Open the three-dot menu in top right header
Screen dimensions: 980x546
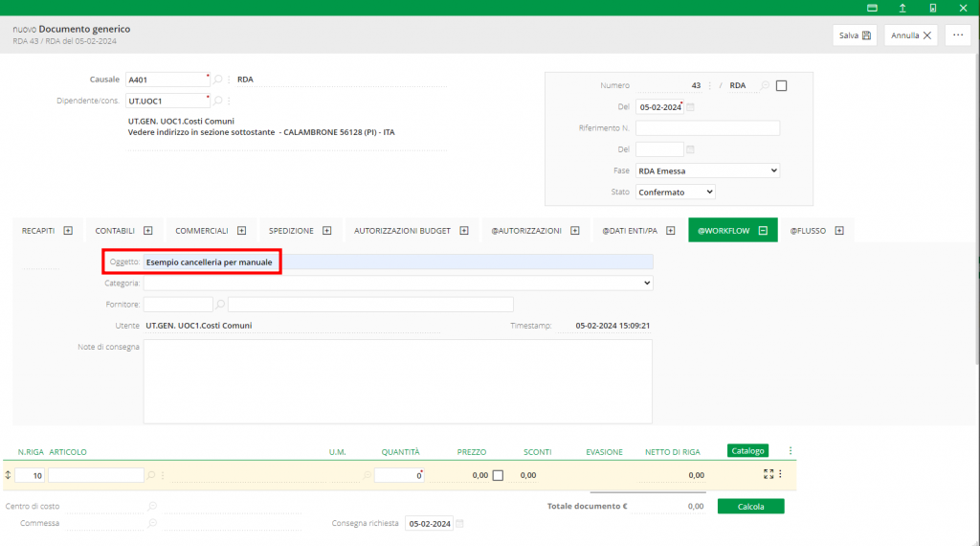pyautogui.click(x=958, y=35)
